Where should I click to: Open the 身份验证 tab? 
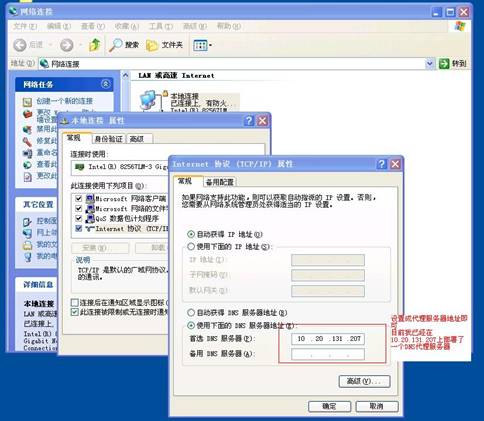click(x=109, y=139)
